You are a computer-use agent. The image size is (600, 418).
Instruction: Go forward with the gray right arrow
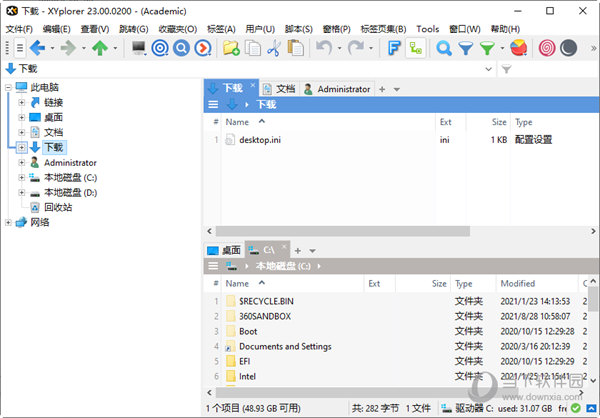tap(68, 48)
